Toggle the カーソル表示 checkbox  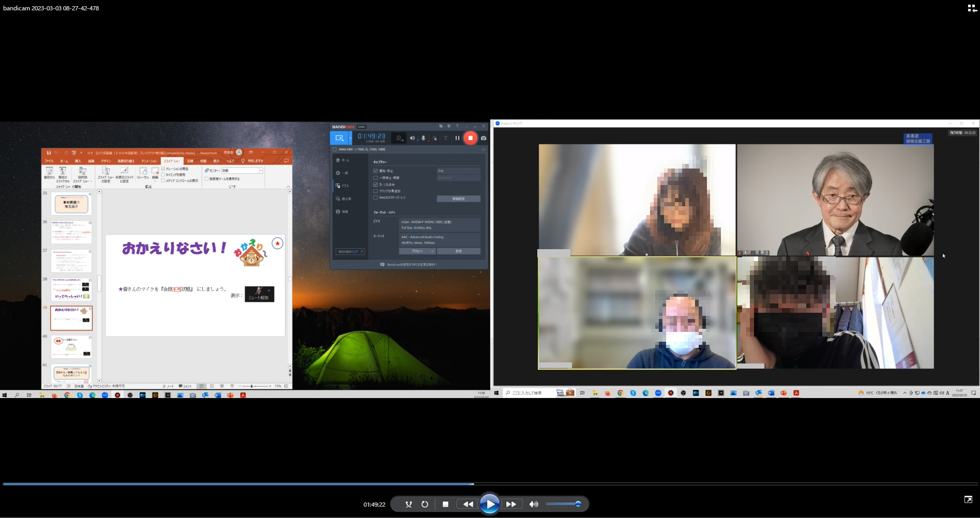[x=375, y=184]
